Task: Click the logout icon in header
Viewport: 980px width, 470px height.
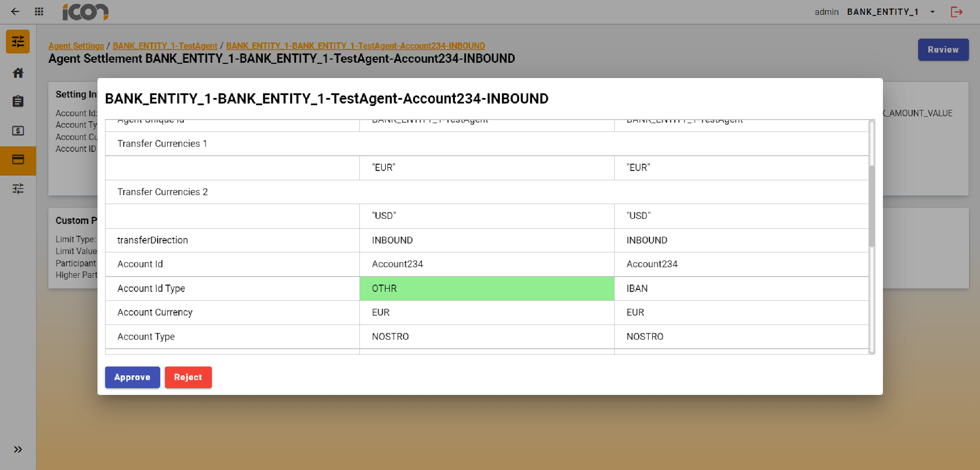Action: pyautogui.click(x=957, y=12)
